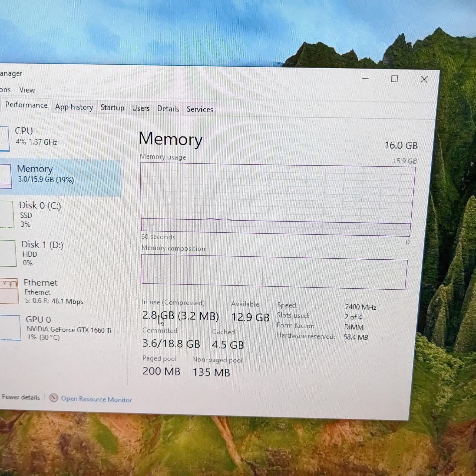Open Resource Monitor link
This screenshot has width=476, height=476.
96,399
